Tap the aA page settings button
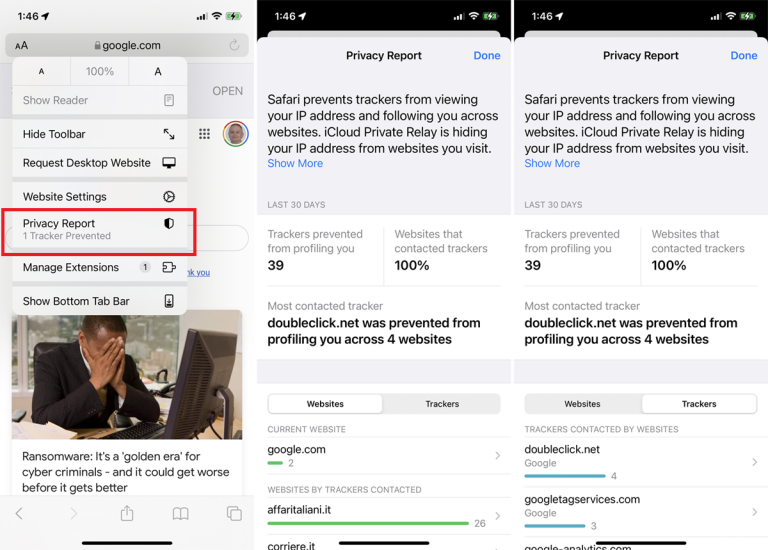 [22, 45]
